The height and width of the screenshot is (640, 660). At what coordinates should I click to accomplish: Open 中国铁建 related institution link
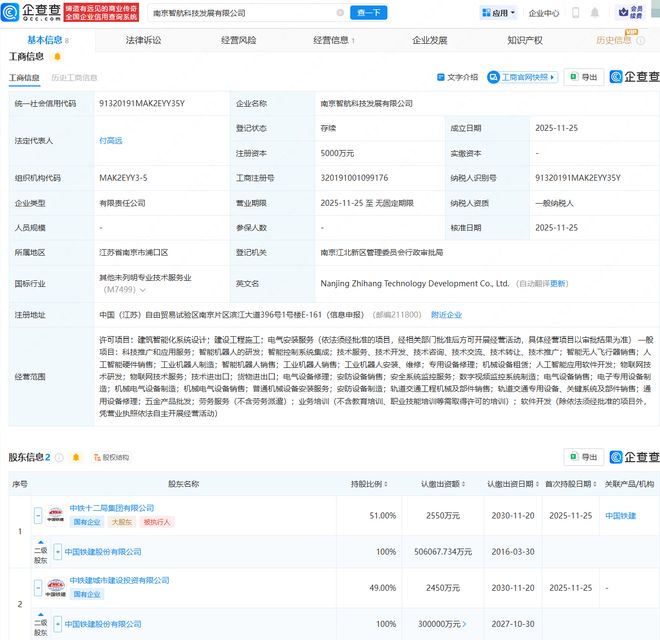click(x=620, y=515)
